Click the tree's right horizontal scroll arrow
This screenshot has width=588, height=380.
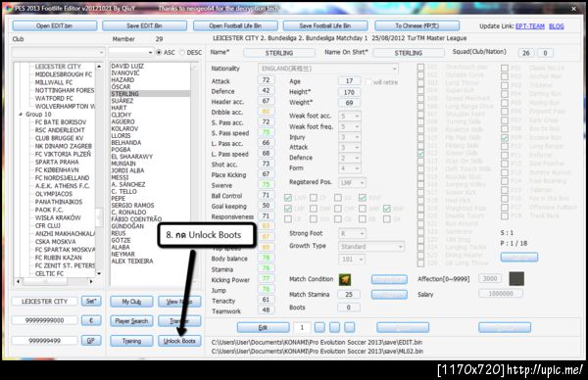pos(91,281)
